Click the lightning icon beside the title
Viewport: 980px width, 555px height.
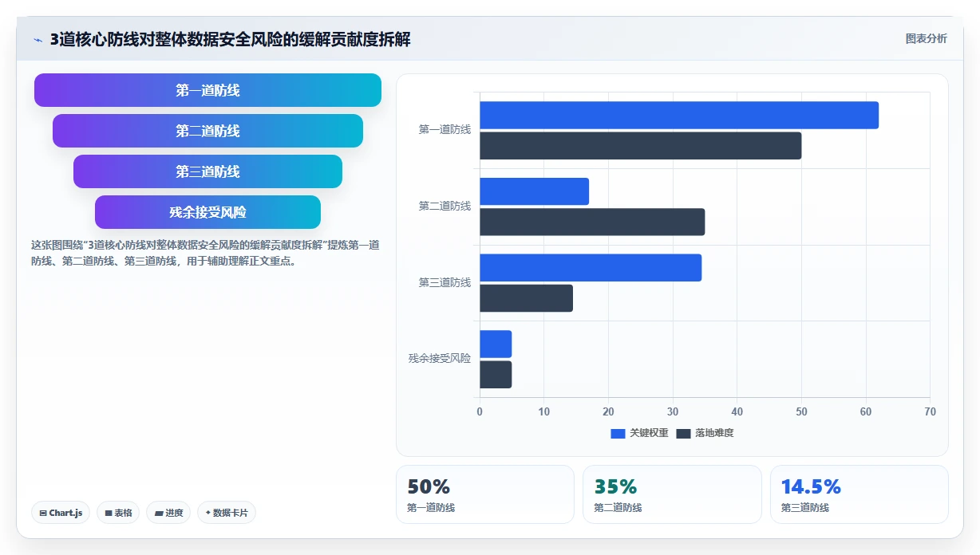coord(38,39)
